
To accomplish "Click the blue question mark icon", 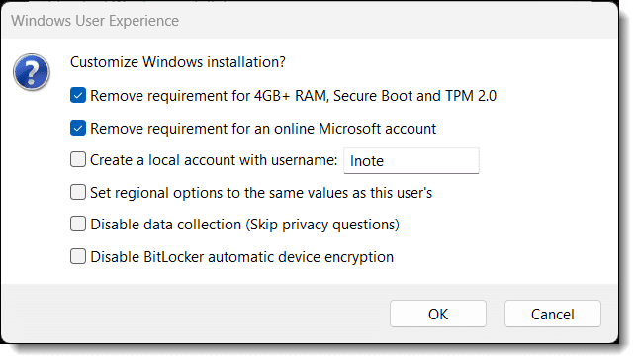I will (32, 72).
